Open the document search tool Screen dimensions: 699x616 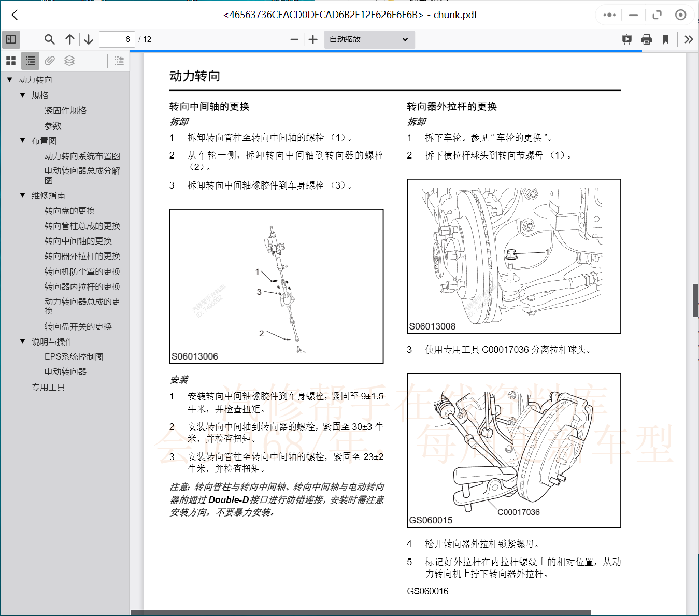pyautogui.click(x=49, y=39)
